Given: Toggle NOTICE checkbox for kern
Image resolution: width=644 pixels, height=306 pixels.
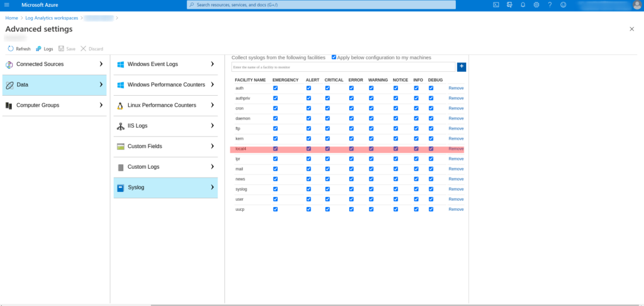Looking at the screenshot, I should coord(396,139).
